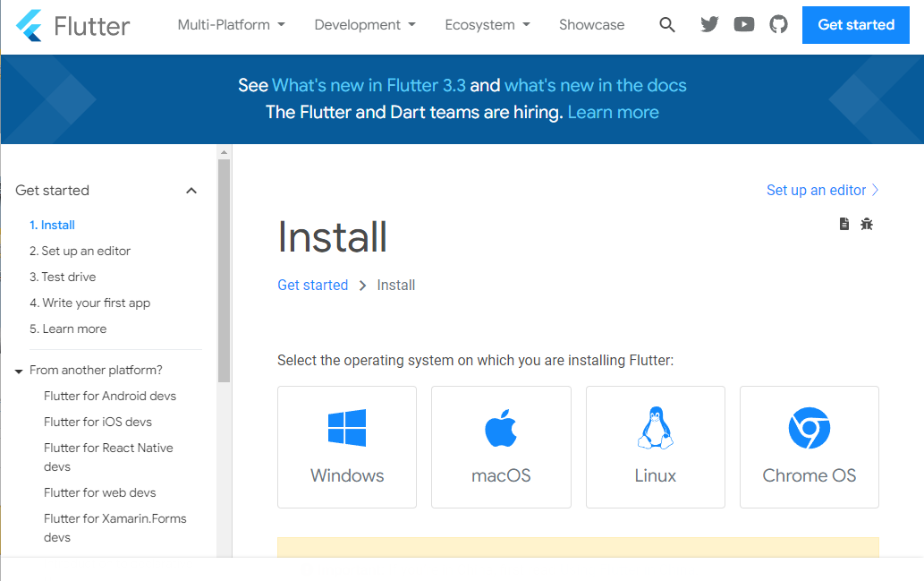The height and width of the screenshot is (581, 924).
Task: View page source via the document icon
Action: 844,224
